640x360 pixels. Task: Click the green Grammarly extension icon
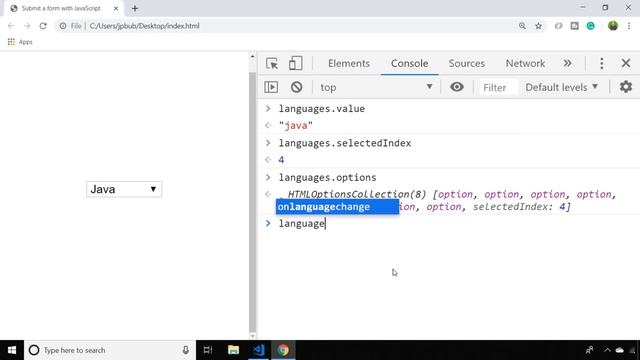(590, 26)
